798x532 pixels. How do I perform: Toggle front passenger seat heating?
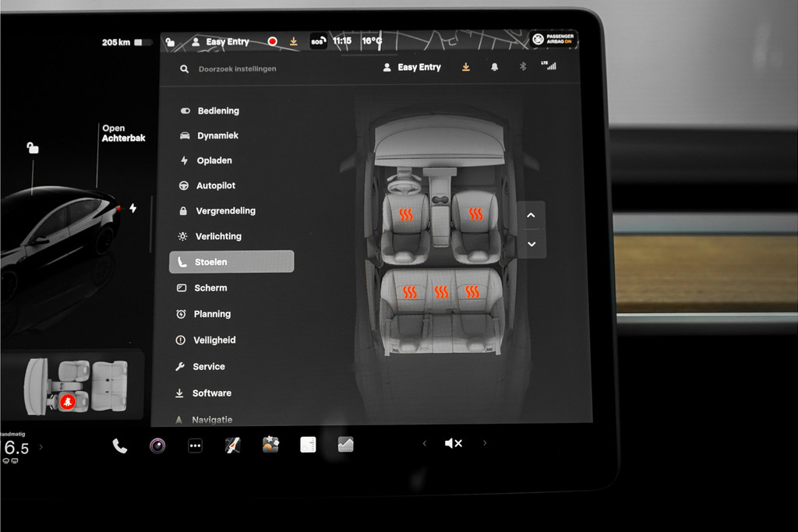pyautogui.click(x=475, y=214)
